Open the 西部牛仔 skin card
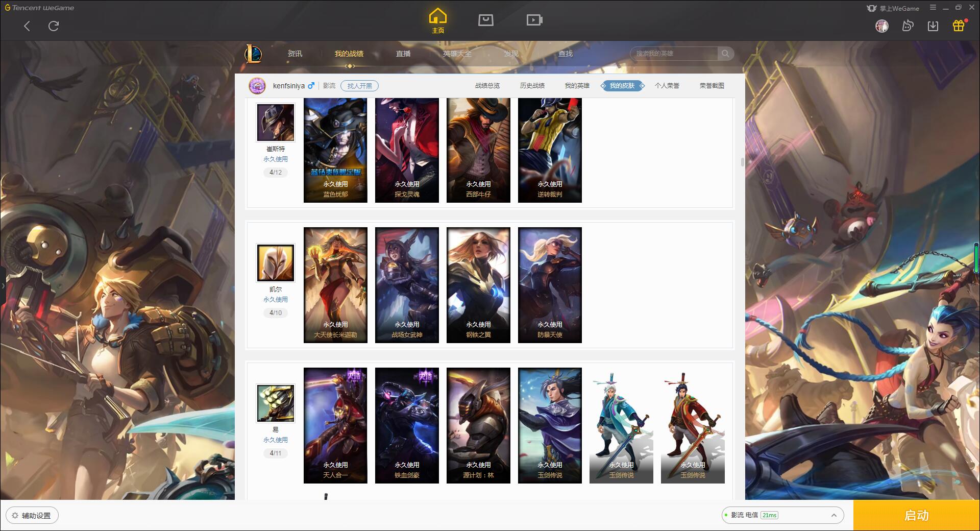This screenshot has height=531, width=980. 478,151
